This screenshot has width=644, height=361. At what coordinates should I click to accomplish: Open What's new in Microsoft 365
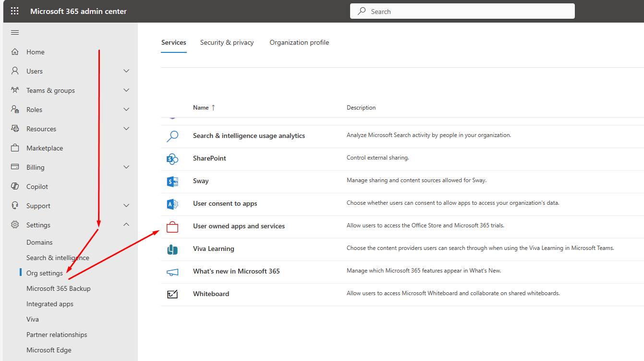pos(236,271)
